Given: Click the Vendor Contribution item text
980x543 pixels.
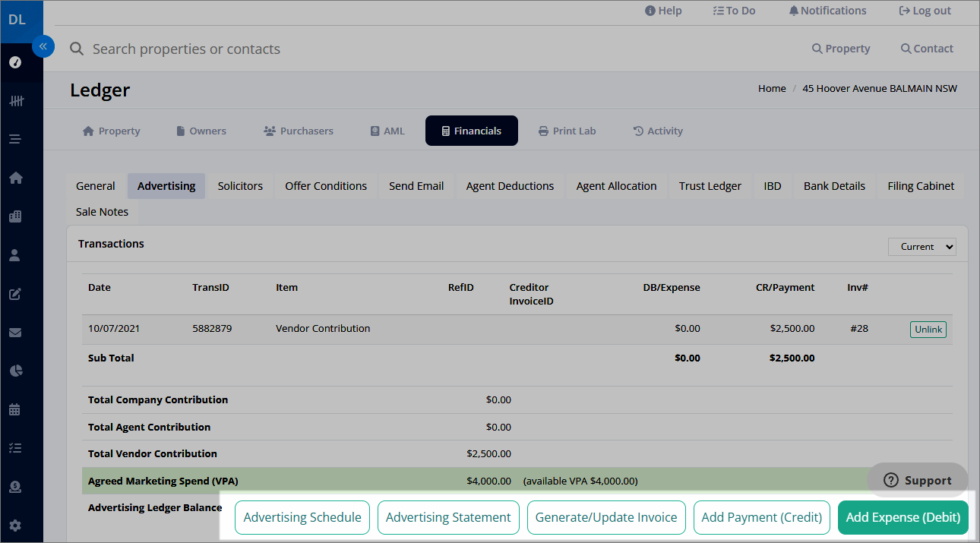Looking at the screenshot, I should click(323, 329).
